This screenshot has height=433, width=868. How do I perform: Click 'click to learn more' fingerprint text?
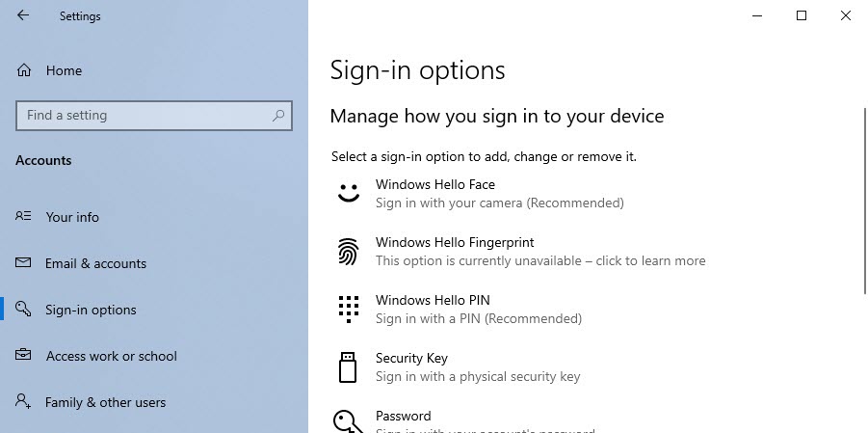[x=650, y=260]
